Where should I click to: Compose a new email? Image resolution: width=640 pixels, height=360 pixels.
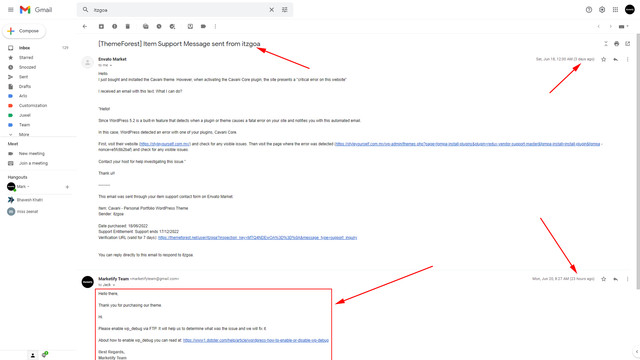pyautogui.click(x=24, y=31)
